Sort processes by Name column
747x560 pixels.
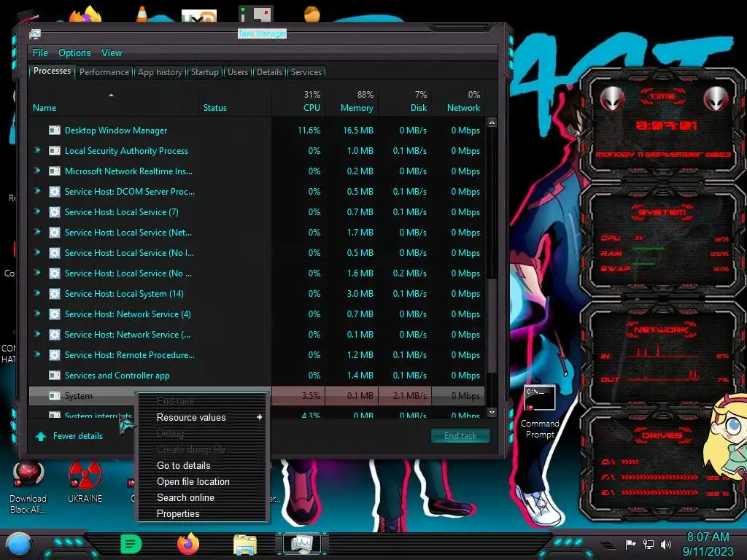(x=44, y=108)
